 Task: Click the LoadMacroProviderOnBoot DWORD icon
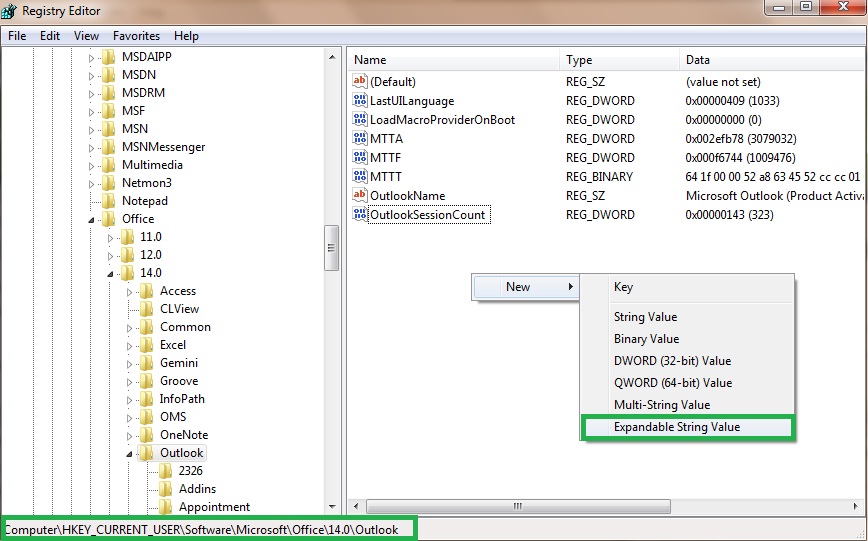pyautogui.click(x=360, y=119)
